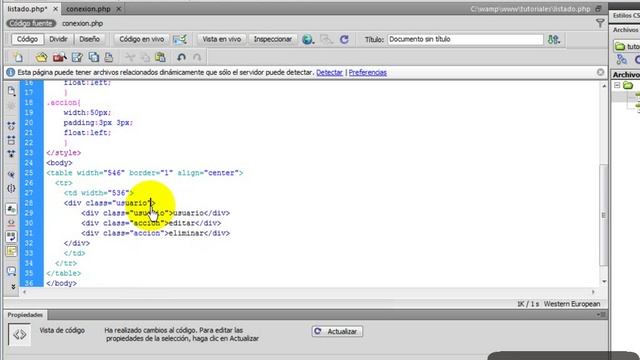Open the Archivos panel tab
The height and width of the screenshot is (360, 640).
pos(626,30)
